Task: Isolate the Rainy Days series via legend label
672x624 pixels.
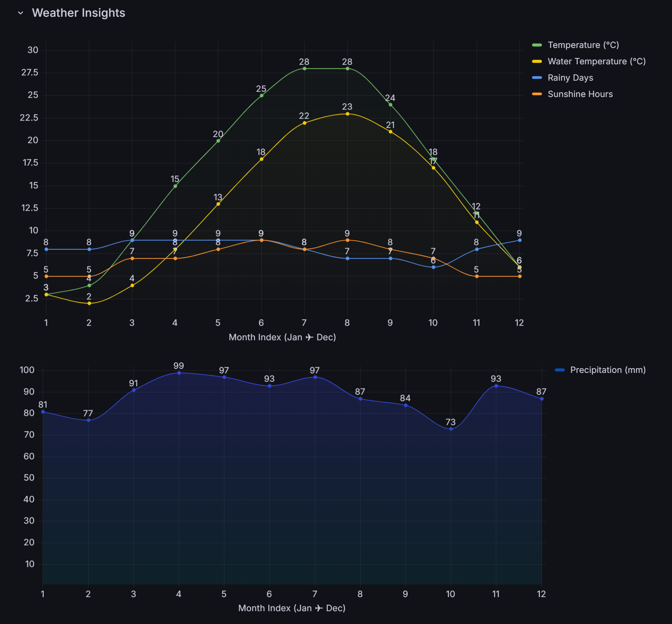Action: [x=570, y=78]
